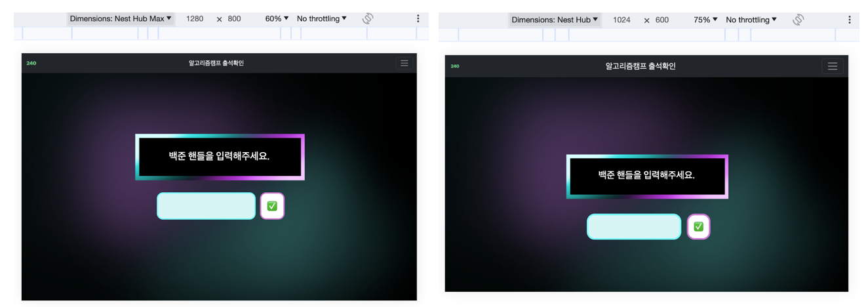This screenshot has width=868, height=307.
Task: Click 백준 핸들을 입력해주세요 banner in 1024 × 600 preview
Action: point(647,176)
